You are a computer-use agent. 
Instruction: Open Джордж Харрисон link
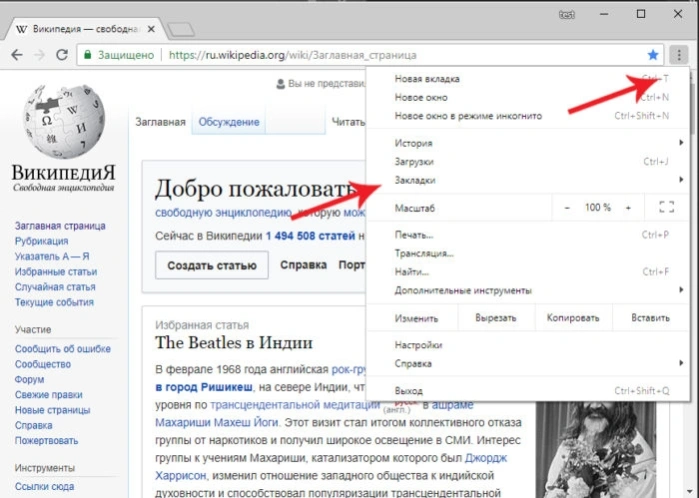click(486, 458)
